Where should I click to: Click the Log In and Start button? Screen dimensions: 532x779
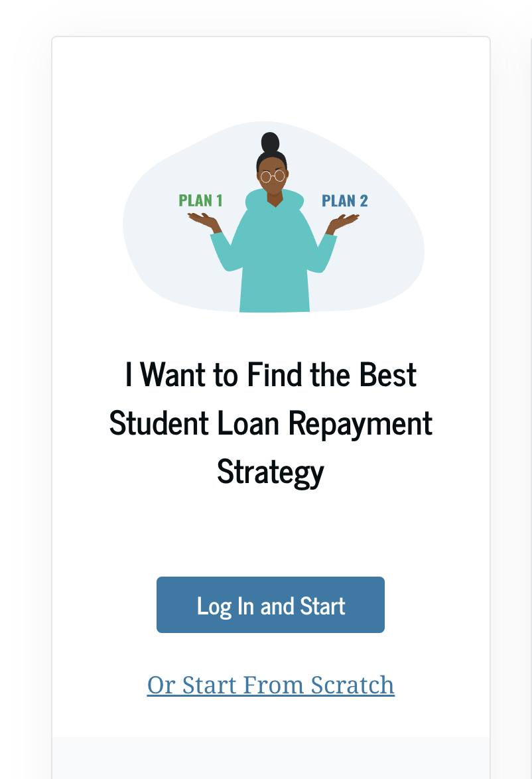(271, 604)
